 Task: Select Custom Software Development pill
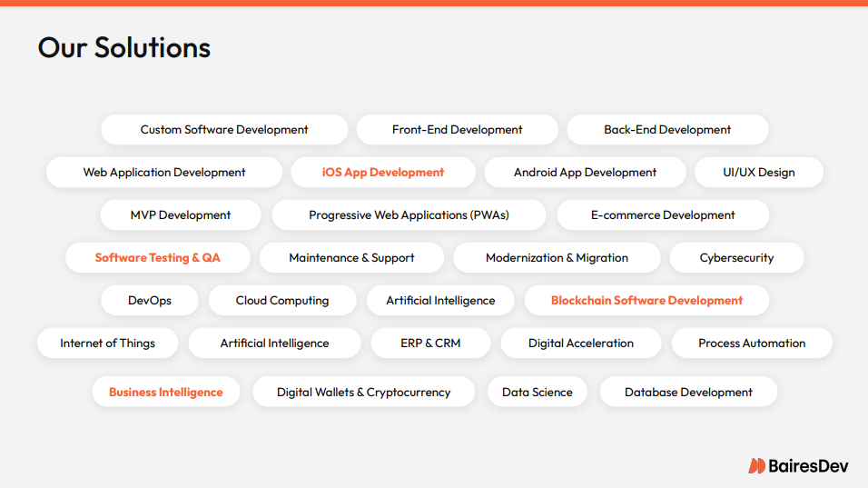click(224, 130)
